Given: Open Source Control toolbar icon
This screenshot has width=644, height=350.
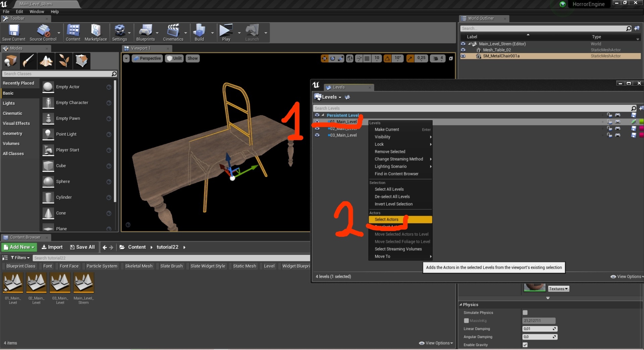Looking at the screenshot, I should click(43, 33).
